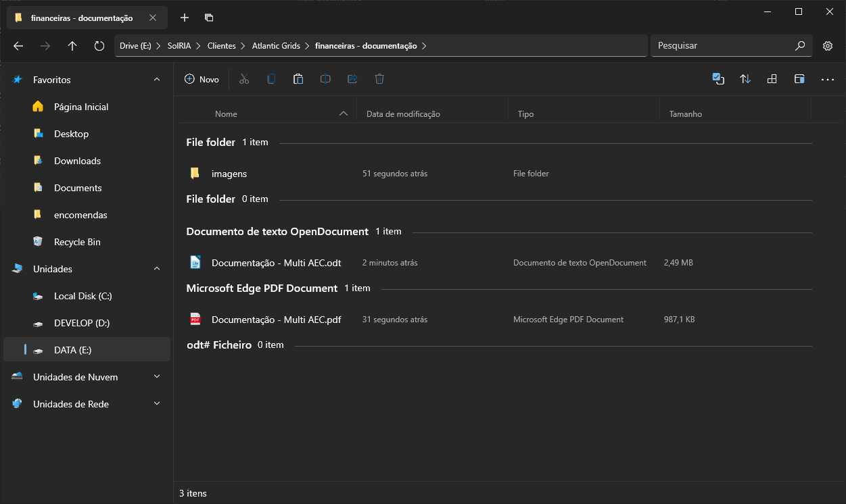The height and width of the screenshot is (504, 846).
Task: Expand the Unidades de Nuvem section
Action: point(157,377)
